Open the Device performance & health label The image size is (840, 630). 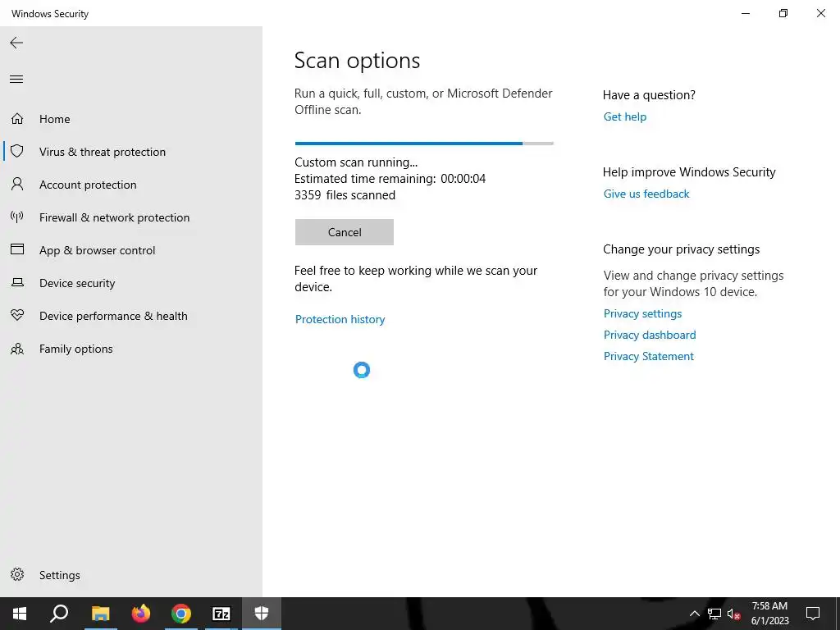pyautogui.click(x=113, y=316)
